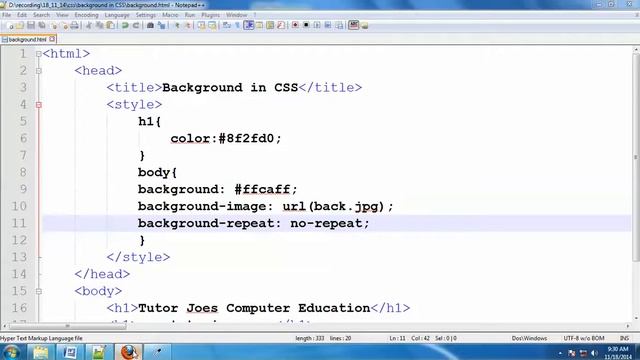Click the volume speaker tray icon

pos(594,353)
